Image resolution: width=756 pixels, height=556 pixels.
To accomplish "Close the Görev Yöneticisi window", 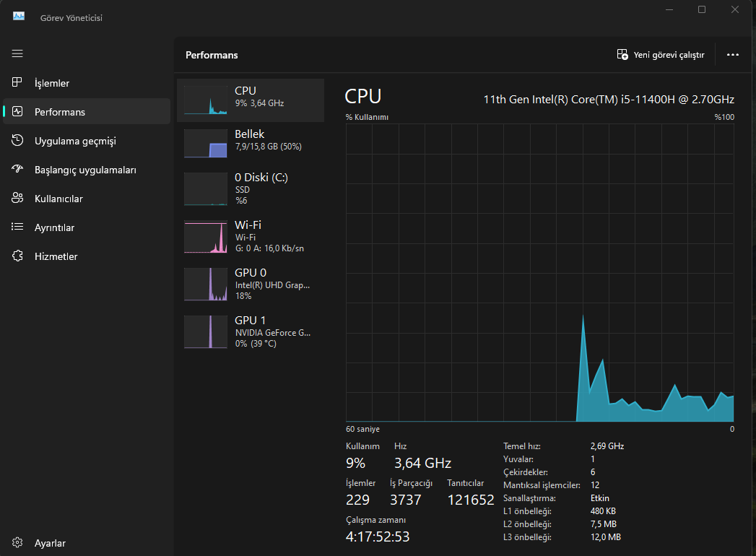I will pyautogui.click(x=735, y=9).
